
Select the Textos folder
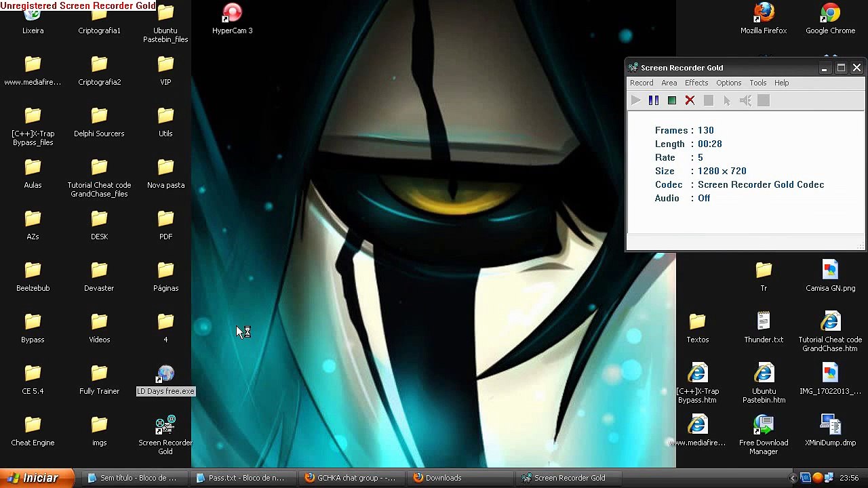(697, 328)
